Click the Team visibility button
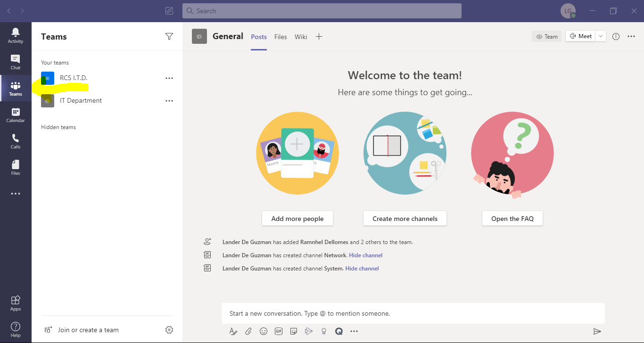This screenshot has height=343, width=644. click(x=547, y=37)
